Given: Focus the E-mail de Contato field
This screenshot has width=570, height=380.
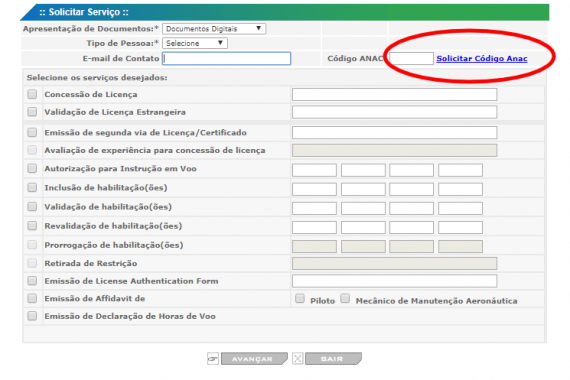Looking at the screenshot, I should pos(226,59).
